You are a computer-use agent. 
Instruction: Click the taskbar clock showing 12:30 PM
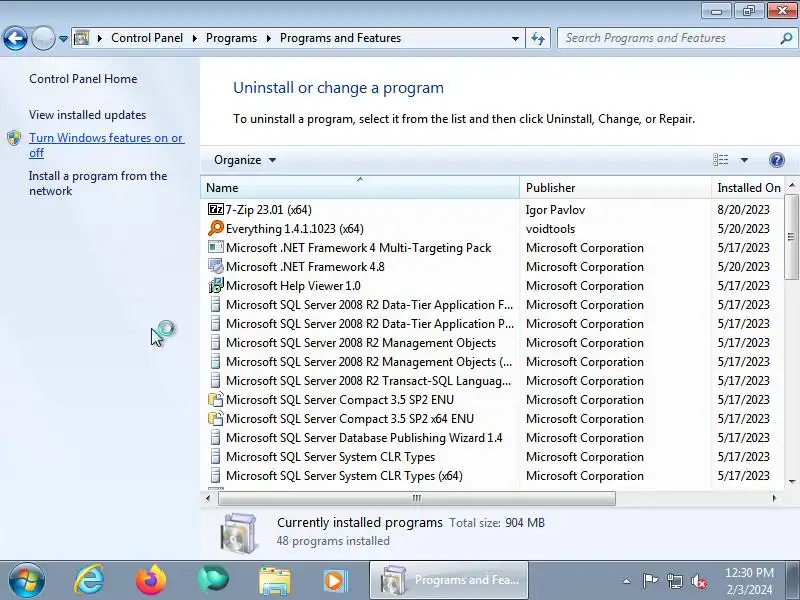(x=749, y=581)
